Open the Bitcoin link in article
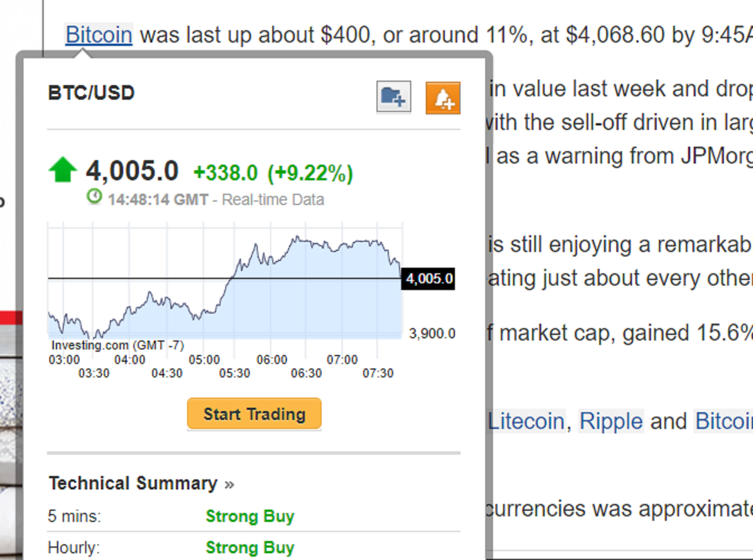The height and width of the screenshot is (560, 753). pyautogui.click(x=99, y=35)
